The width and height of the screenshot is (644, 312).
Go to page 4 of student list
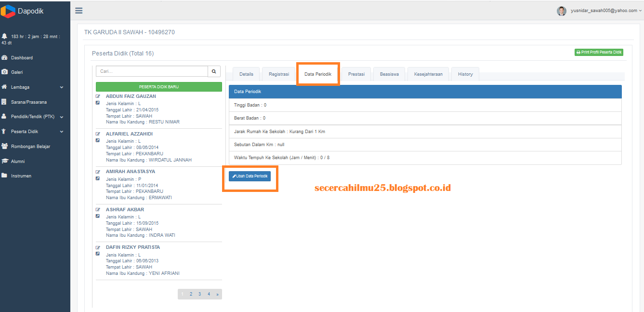click(x=209, y=294)
